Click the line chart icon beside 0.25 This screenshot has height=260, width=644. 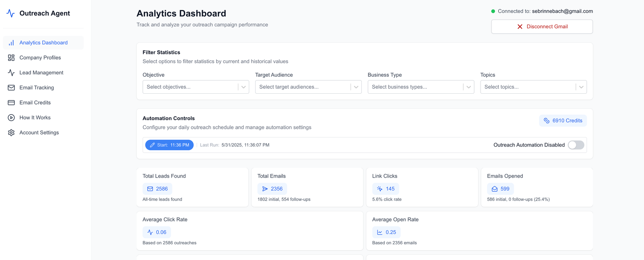[x=380, y=232]
